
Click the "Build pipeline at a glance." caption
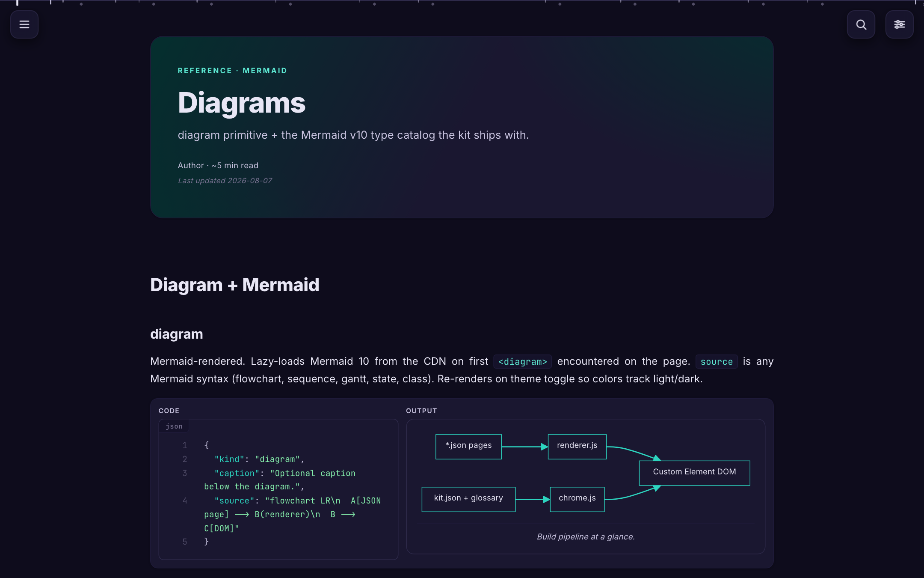click(586, 536)
